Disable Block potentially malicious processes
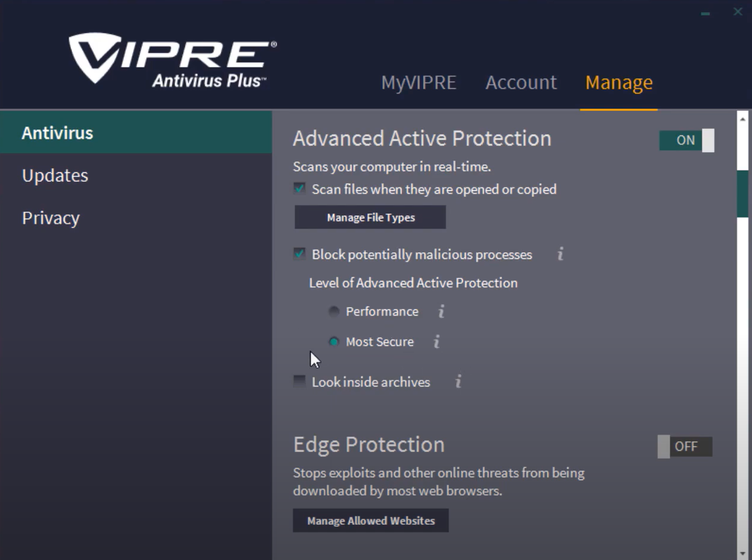This screenshot has height=560, width=752. click(299, 254)
